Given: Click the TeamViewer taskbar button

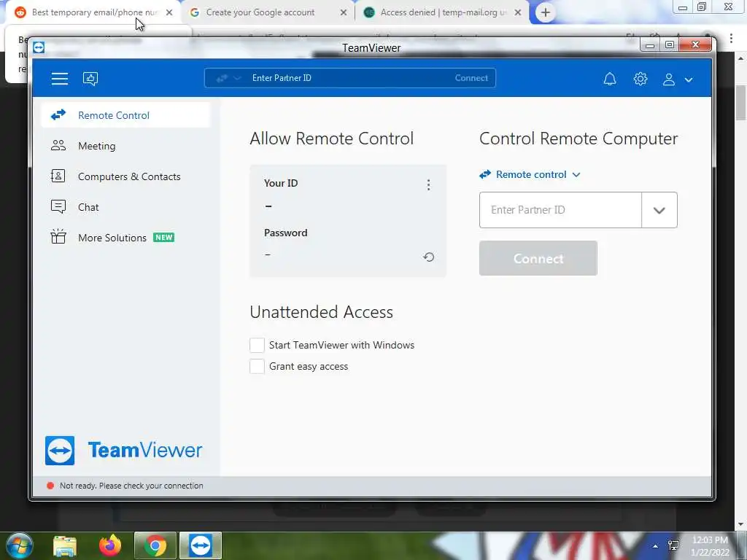Looking at the screenshot, I should pyautogui.click(x=201, y=545).
